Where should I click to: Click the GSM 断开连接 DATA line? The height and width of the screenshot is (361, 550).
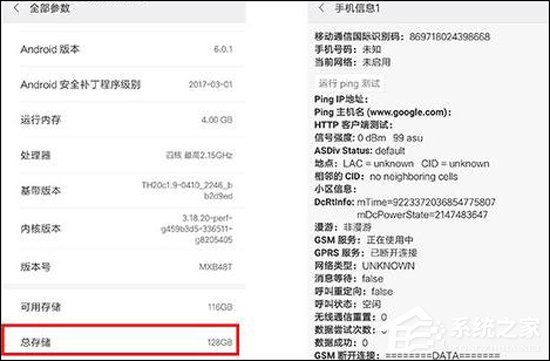pyautogui.click(x=407, y=355)
